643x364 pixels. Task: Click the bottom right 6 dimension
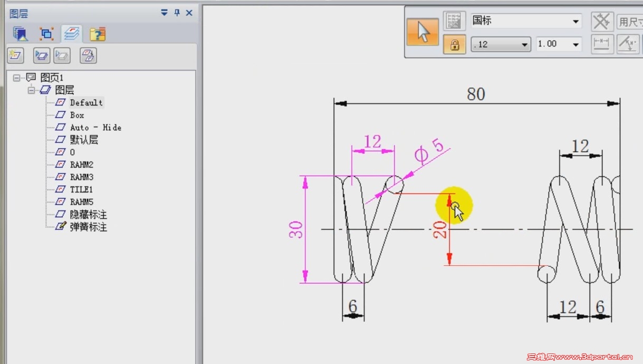click(600, 307)
